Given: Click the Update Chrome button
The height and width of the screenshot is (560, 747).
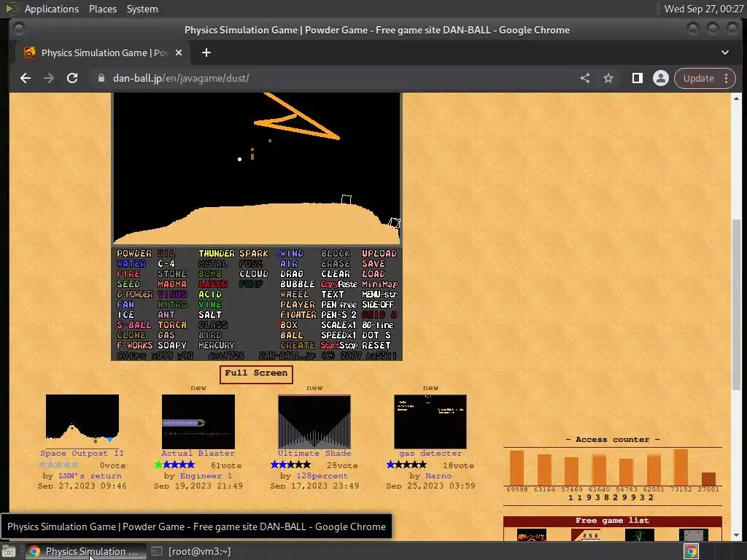Looking at the screenshot, I should point(698,78).
